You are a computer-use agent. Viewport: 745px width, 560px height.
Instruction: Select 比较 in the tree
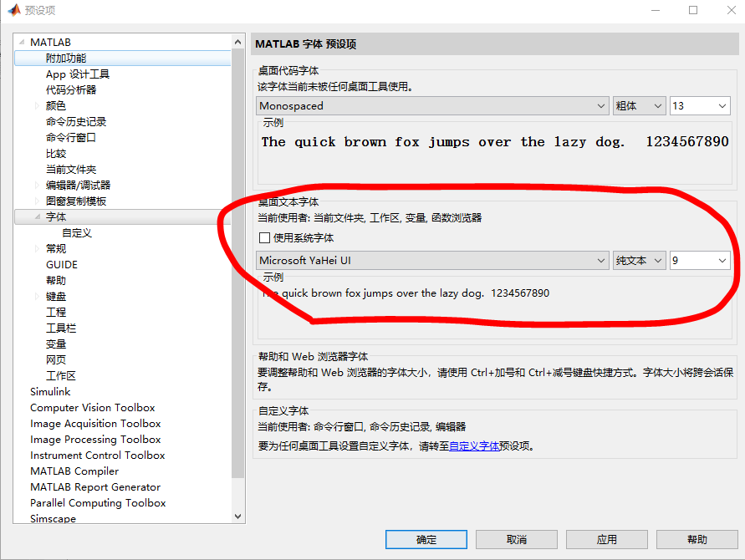(55, 154)
